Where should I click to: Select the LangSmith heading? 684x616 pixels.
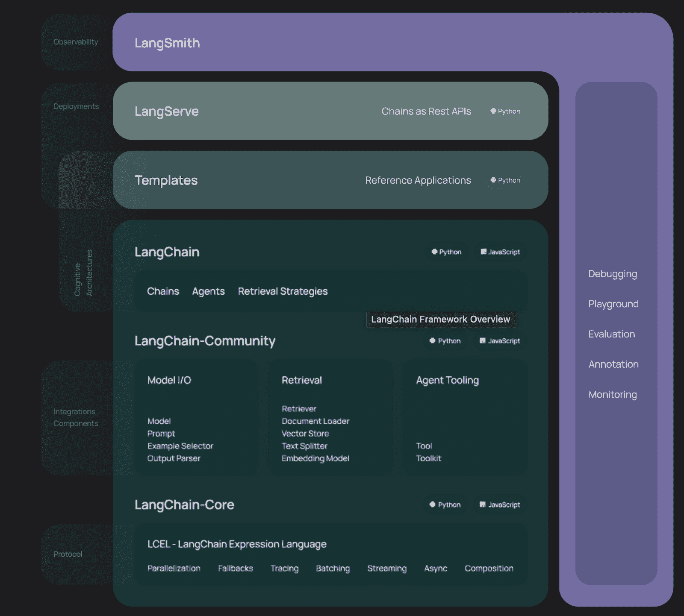coord(167,43)
